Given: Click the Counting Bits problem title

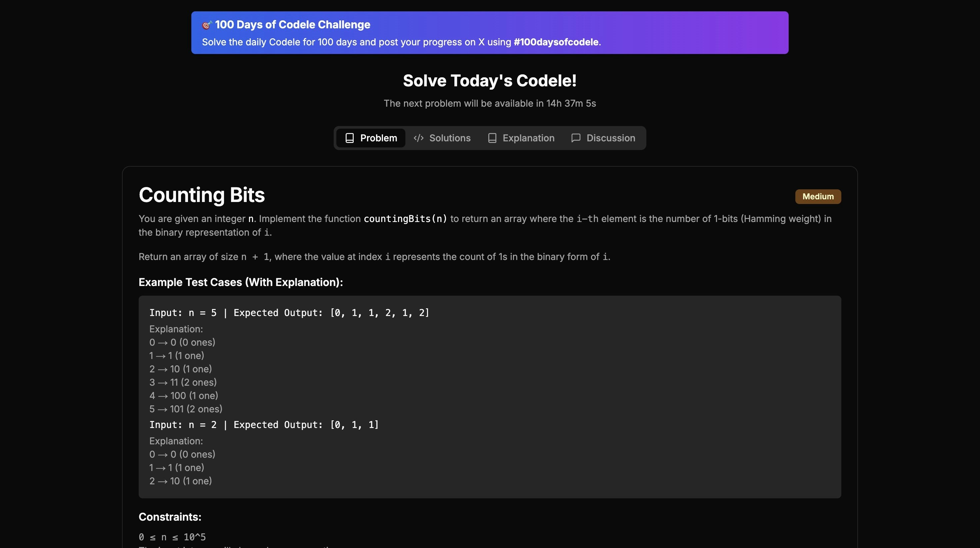Looking at the screenshot, I should tap(202, 195).
